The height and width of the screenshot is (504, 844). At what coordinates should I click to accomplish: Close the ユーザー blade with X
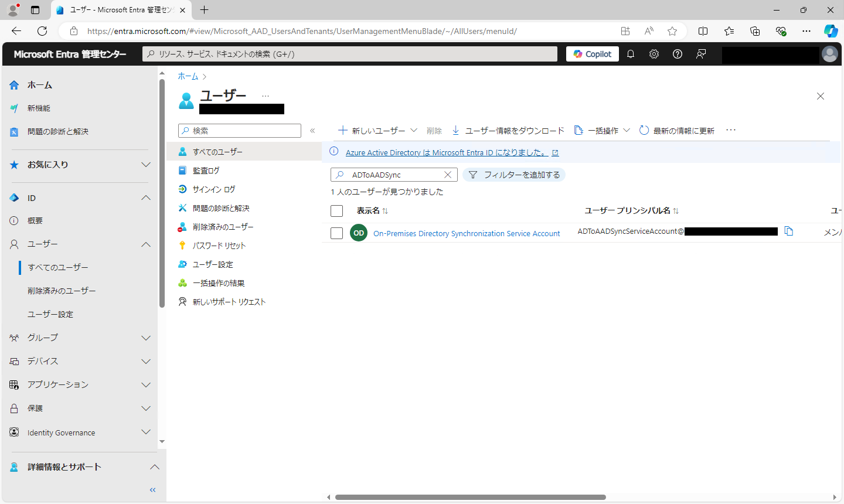[821, 96]
